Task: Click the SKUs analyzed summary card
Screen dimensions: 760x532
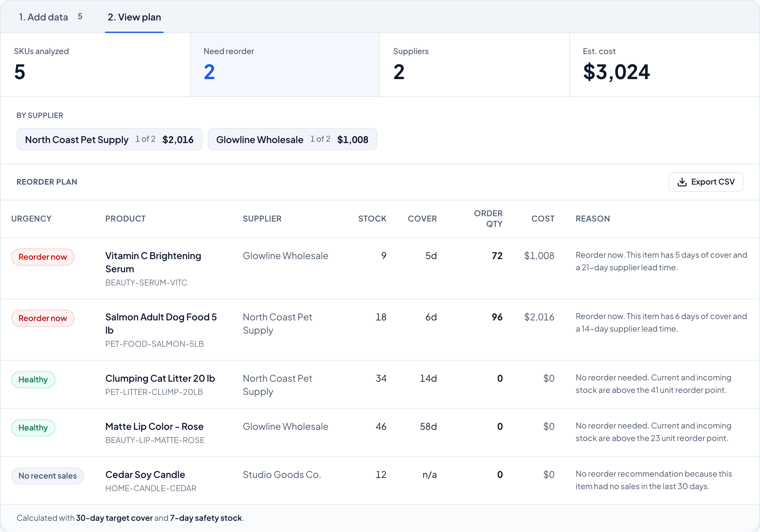Action: 95,65
